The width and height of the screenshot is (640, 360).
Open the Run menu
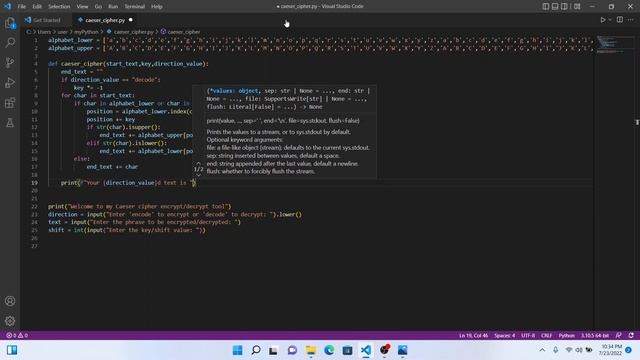[113, 7]
